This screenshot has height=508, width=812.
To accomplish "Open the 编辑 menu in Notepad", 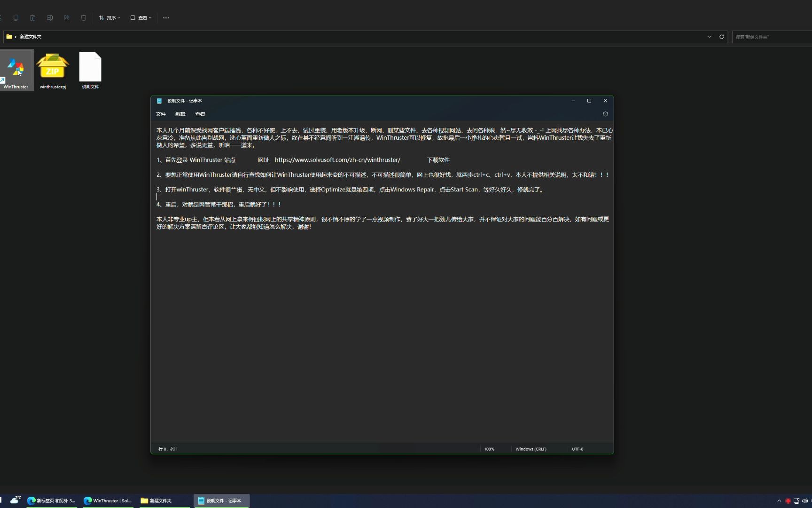I will click(180, 114).
